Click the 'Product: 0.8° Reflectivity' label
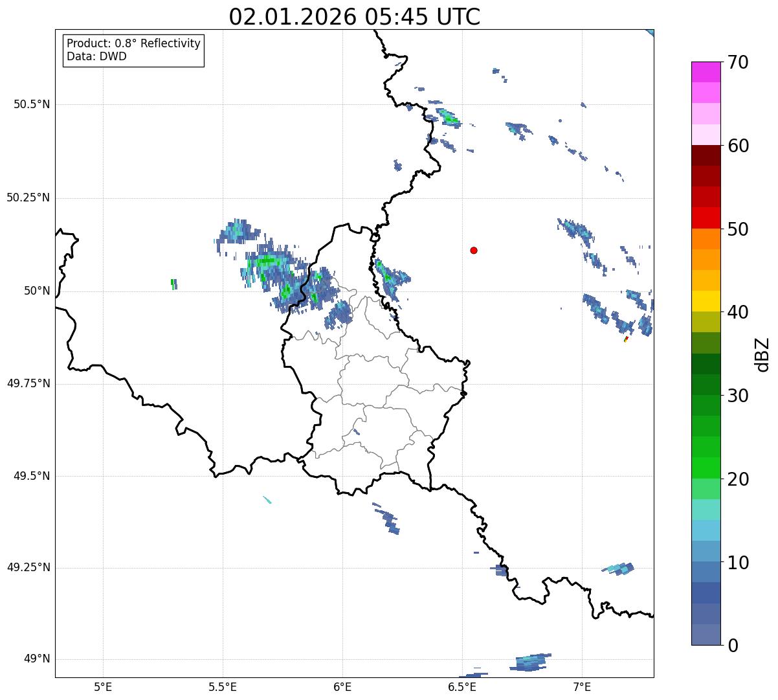Viewport: 778px width, 700px height. pyautogui.click(x=134, y=43)
